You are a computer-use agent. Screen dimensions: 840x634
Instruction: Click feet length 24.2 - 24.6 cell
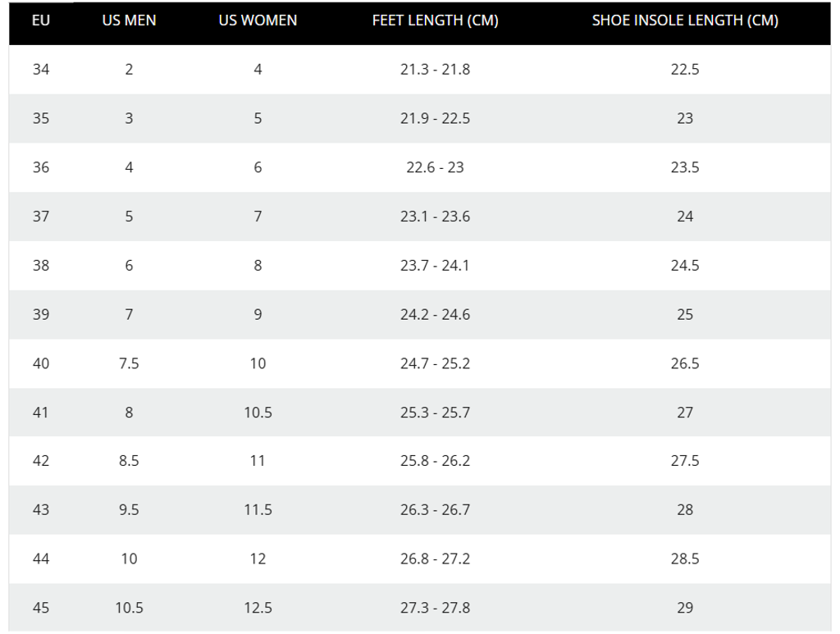(435, 314)
